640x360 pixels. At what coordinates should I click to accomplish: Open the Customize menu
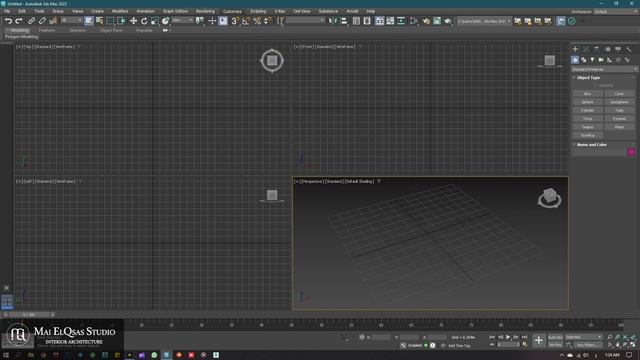(x=232, y=11)
